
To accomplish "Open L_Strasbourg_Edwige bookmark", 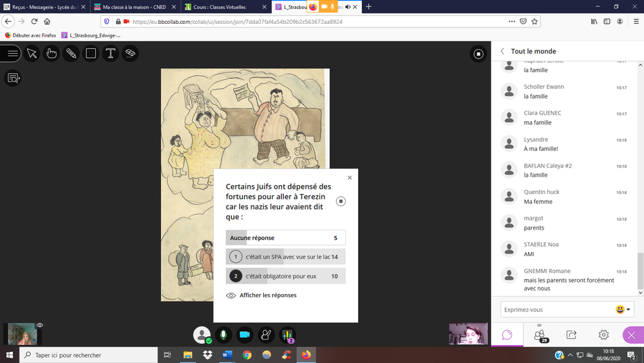I will point(91,35).
